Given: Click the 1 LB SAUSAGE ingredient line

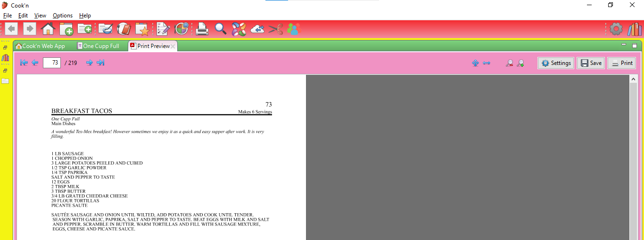Looking at the screenshot, I should (67, 154).
